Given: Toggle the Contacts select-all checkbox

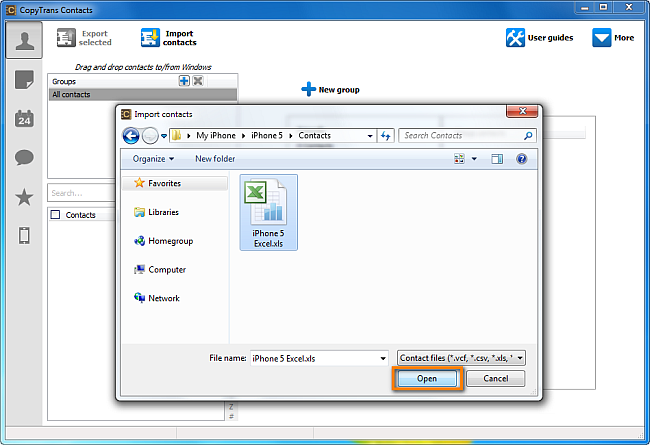Looking at the screenshot, I should [55, 215].
